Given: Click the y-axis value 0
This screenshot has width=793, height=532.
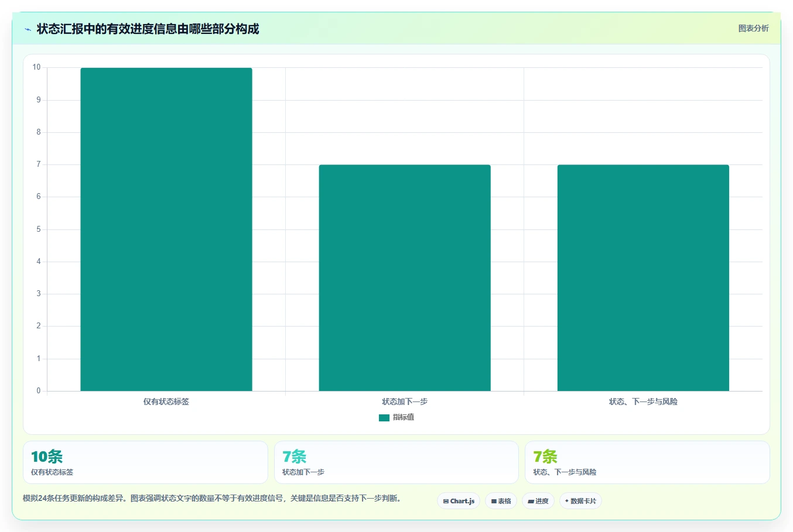Looking at the screenshot, I should (x=39, y=391).
